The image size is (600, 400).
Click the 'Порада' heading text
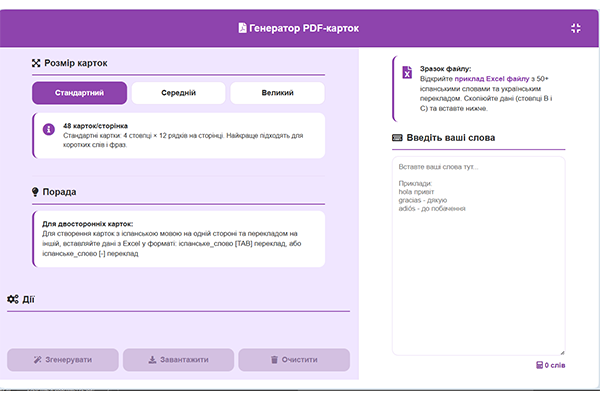pyautogui.click(x=59, y=192)
